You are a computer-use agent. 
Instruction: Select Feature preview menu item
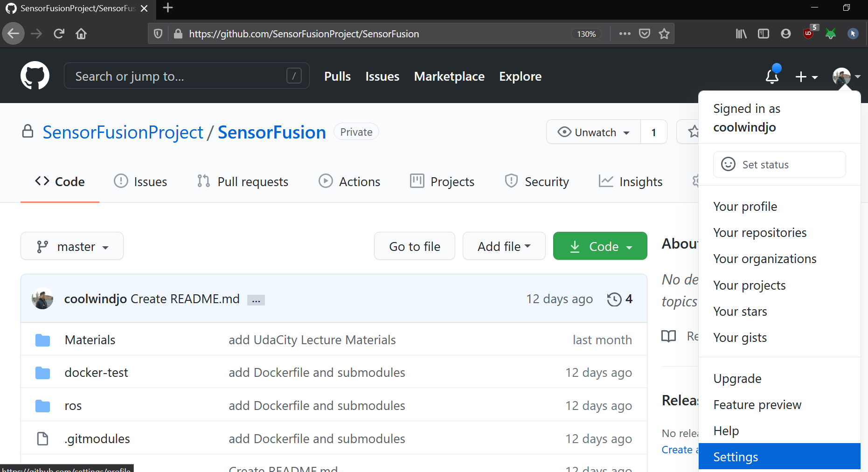[779, 405]
